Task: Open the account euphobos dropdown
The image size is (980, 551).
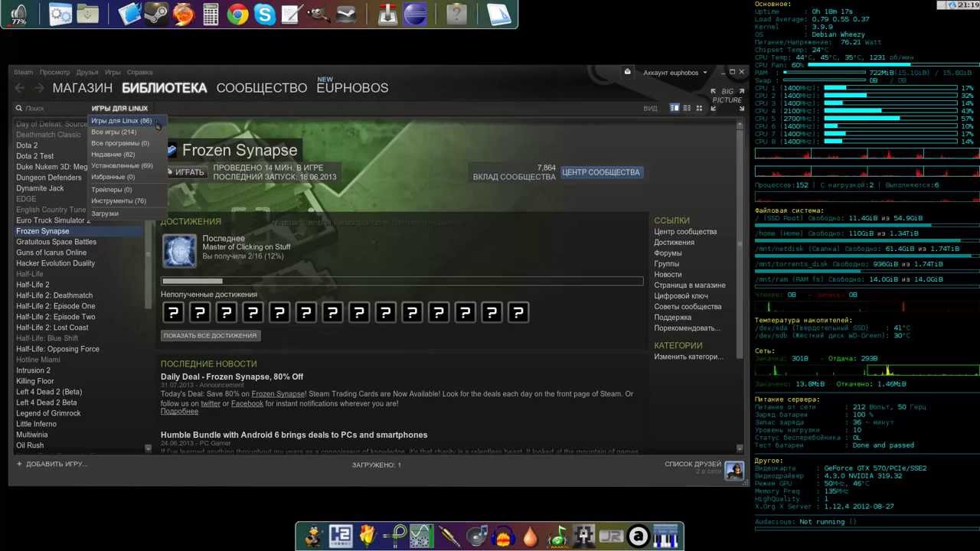Action: coord(675,73)
